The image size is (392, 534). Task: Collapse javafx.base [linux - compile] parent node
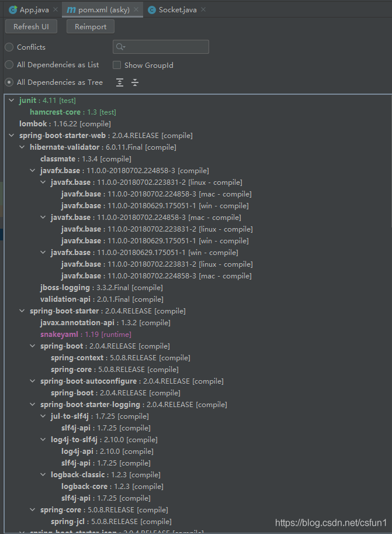(43, 182)
